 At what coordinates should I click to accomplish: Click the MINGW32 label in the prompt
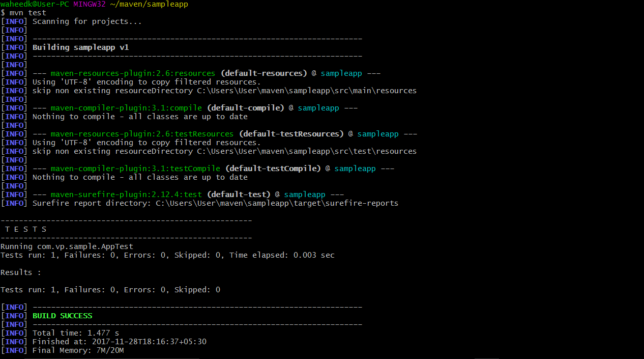[x=89, y=4]
